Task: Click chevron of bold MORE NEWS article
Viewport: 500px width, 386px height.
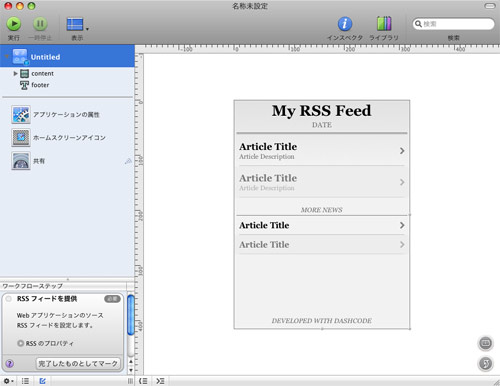Action: coord(402,225)
